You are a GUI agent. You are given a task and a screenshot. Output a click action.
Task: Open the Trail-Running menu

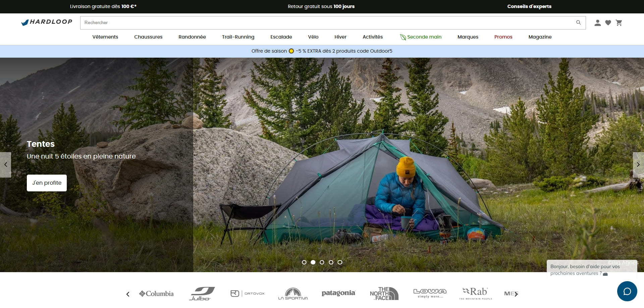coord(238,37)
